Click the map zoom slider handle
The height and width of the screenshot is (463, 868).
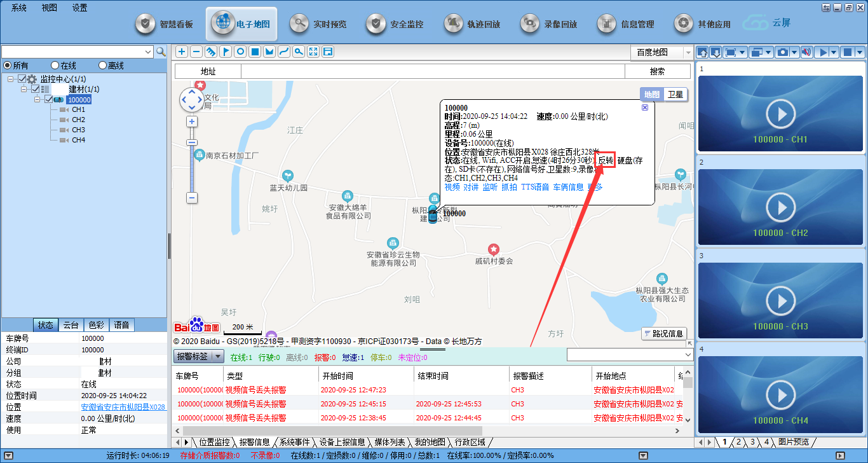coord(192,142)
